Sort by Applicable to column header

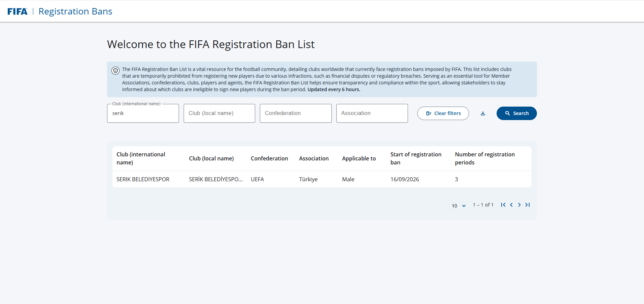click(359, 158)
